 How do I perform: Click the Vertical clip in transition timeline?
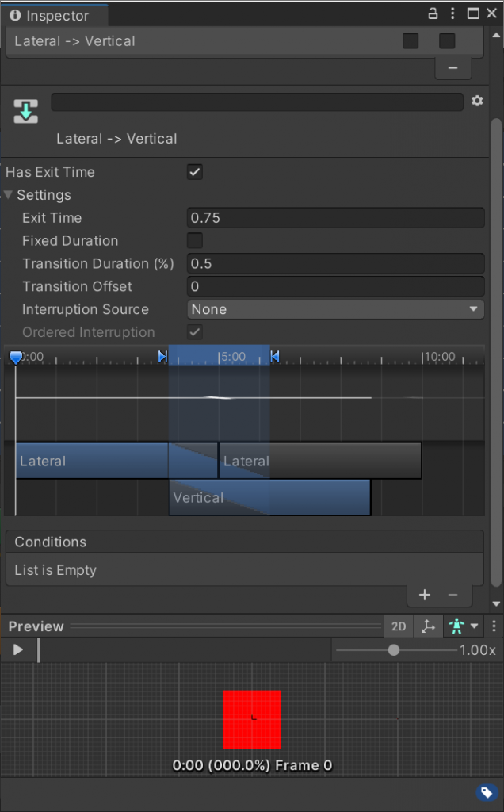tap(269, 498)
